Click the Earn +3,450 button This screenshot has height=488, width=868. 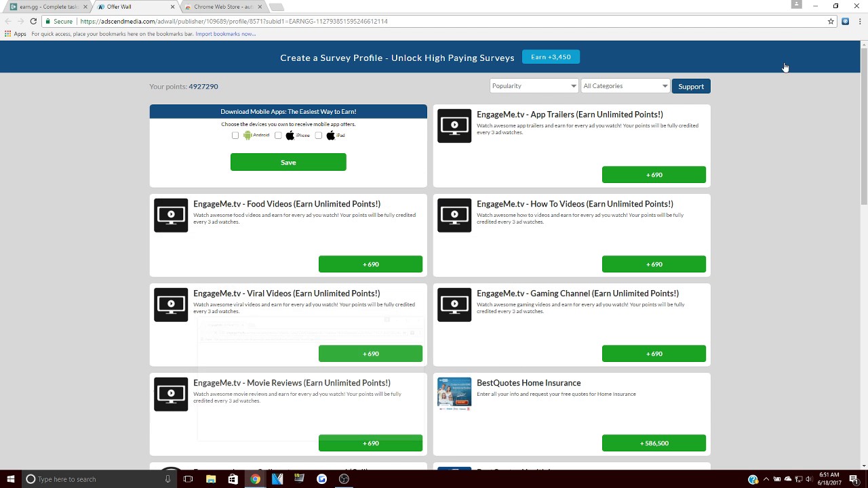[551, 57]
